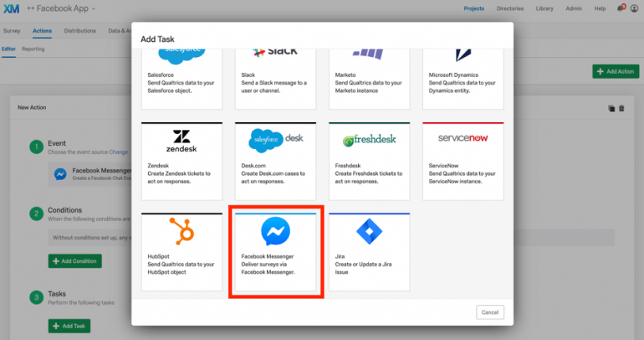The width and height of the screenshot is (644, 340).
Task: Open the notifications bell
Action: pyautogui.click(x=621, y=8)
